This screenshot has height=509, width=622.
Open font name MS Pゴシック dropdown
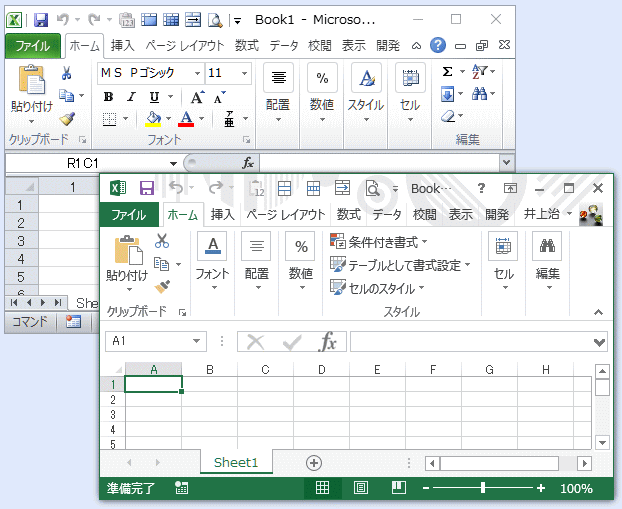coord(197,73)
